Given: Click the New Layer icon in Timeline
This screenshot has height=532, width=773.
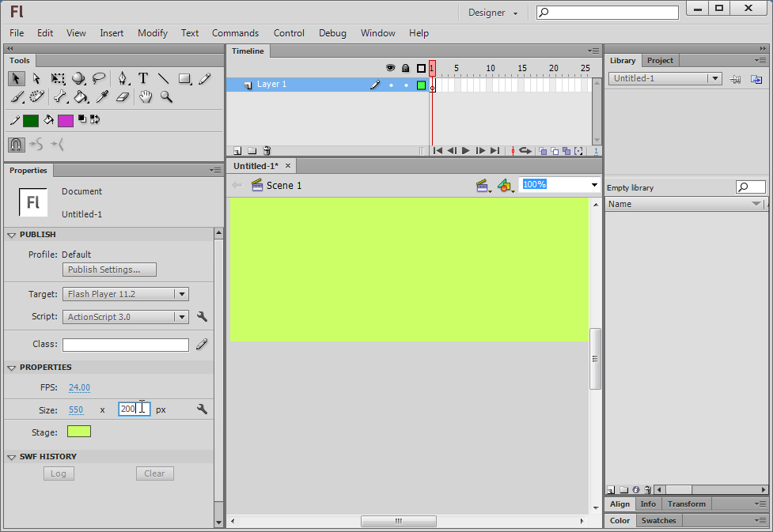Looking at the screenshot, I should 237,150.
